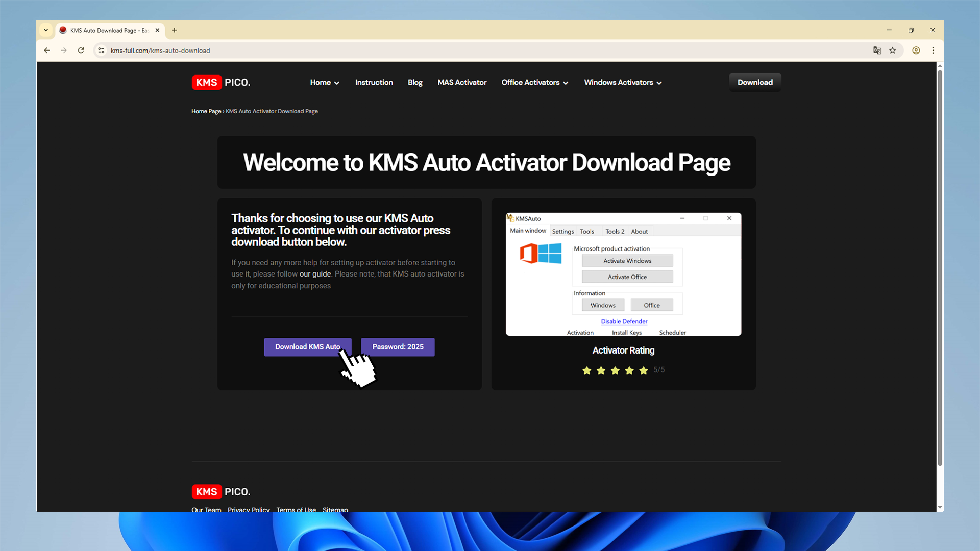Open the tab search dropdown arrow
Viewport: 980px width, 551px height.
tap(46, 30)
